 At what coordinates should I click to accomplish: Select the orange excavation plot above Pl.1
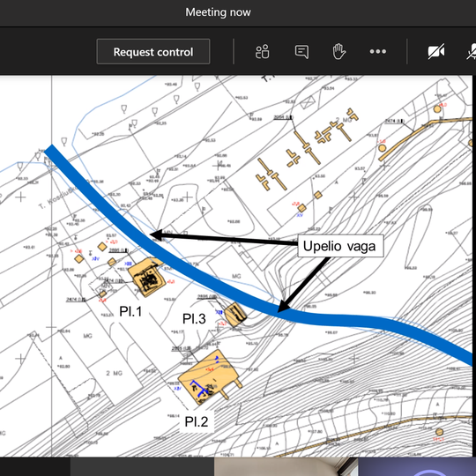(146, 277)
